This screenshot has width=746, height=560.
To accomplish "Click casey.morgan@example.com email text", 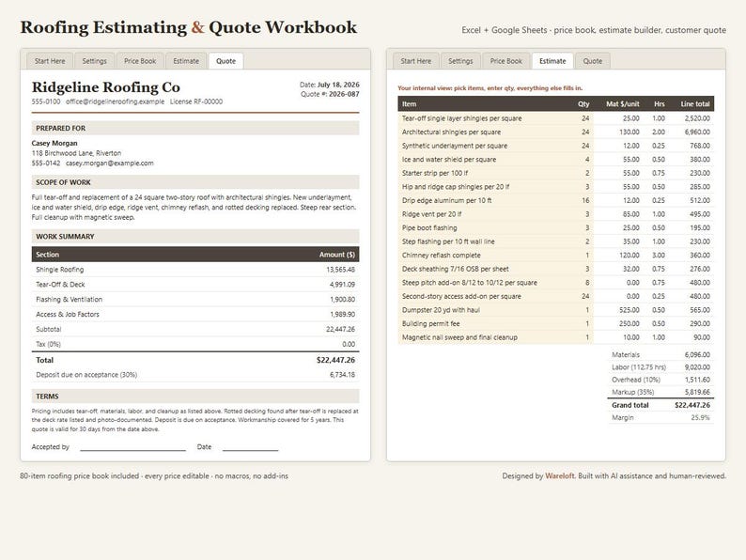I will [109, 163].
